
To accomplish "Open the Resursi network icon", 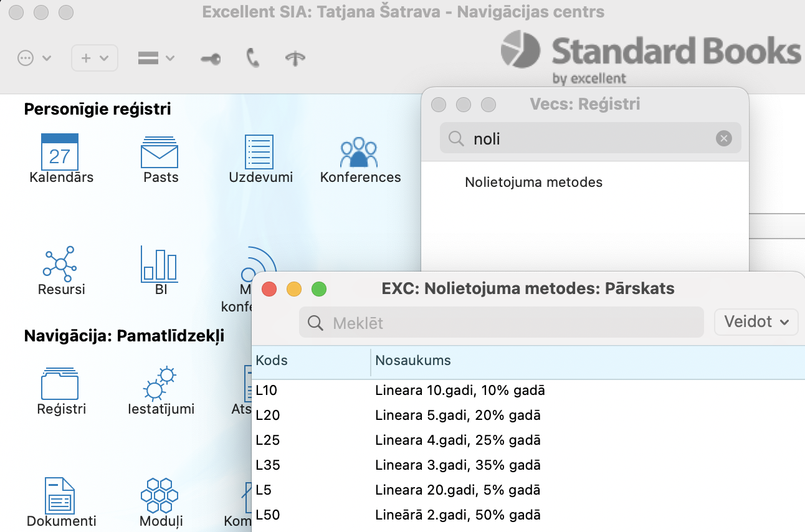I will click(60, 264).
